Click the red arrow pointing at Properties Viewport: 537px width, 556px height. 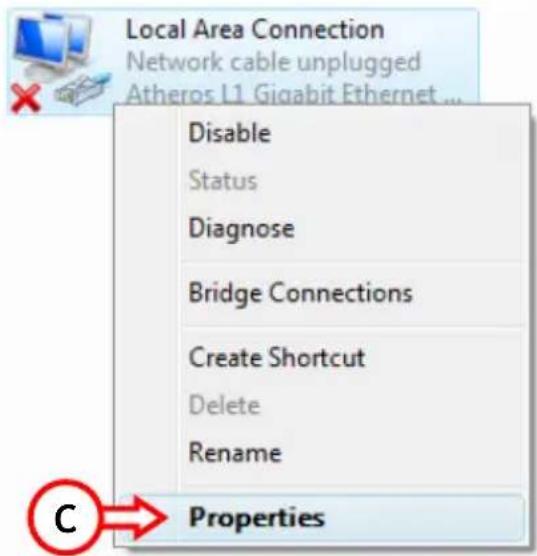click(133, 518)
